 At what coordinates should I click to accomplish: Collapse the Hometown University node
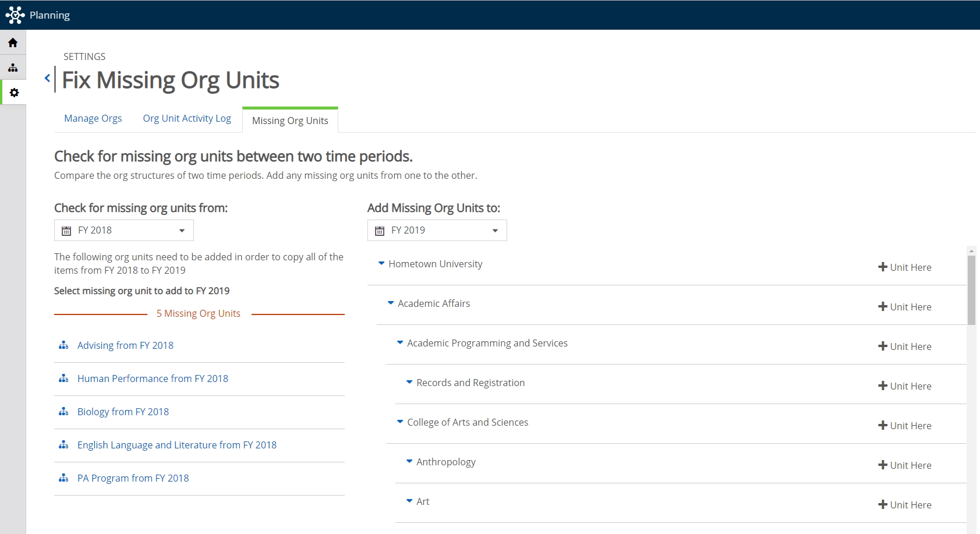381,263
